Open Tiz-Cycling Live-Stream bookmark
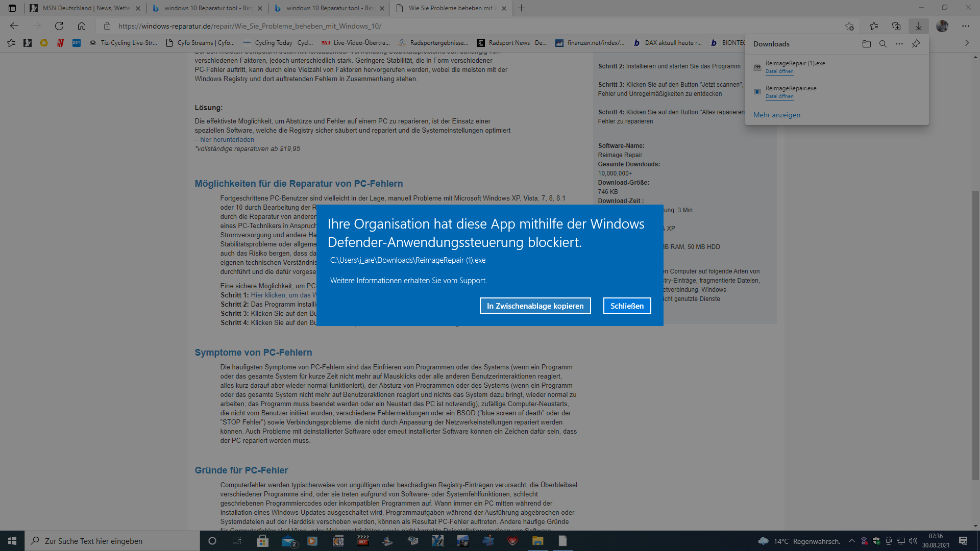This screenshot has height=551, width=980. click(x=123, y=43)
